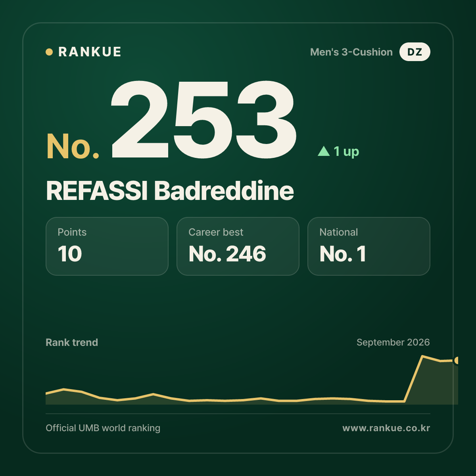Click the Official UMB world ranking text

coord(103,428)
